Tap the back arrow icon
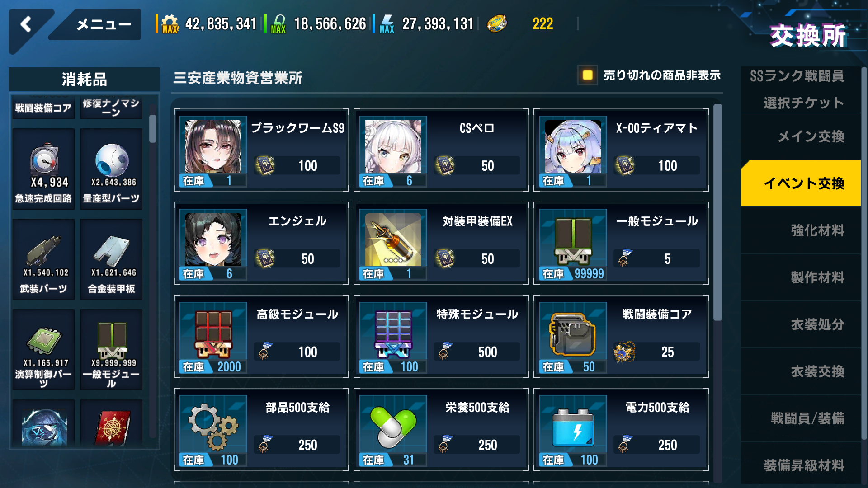The height and width of the screenshot is (488, 868). (x=26, y=24)
